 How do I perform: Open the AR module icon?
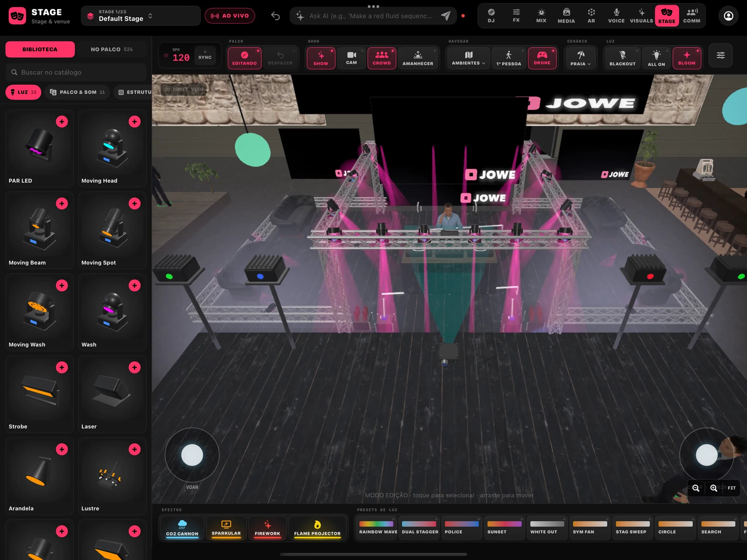click(x=591, y=16)
